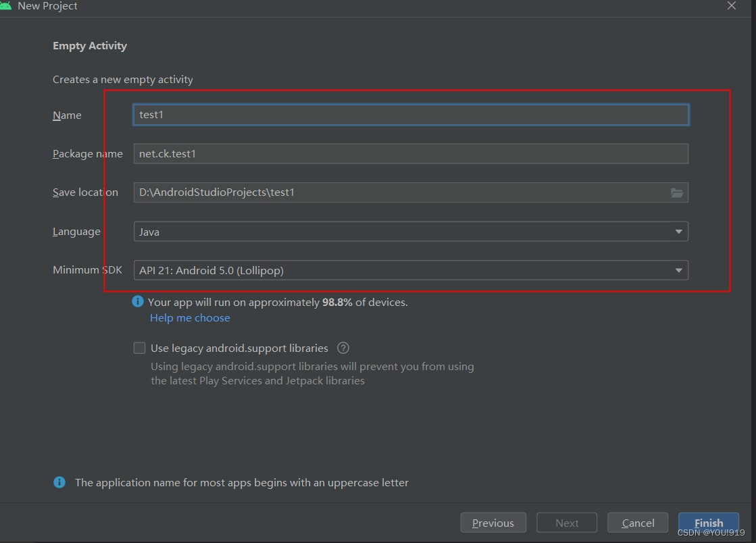Cancel the New Project dialog
Viewport: 756px width, 543px height.
638,523
